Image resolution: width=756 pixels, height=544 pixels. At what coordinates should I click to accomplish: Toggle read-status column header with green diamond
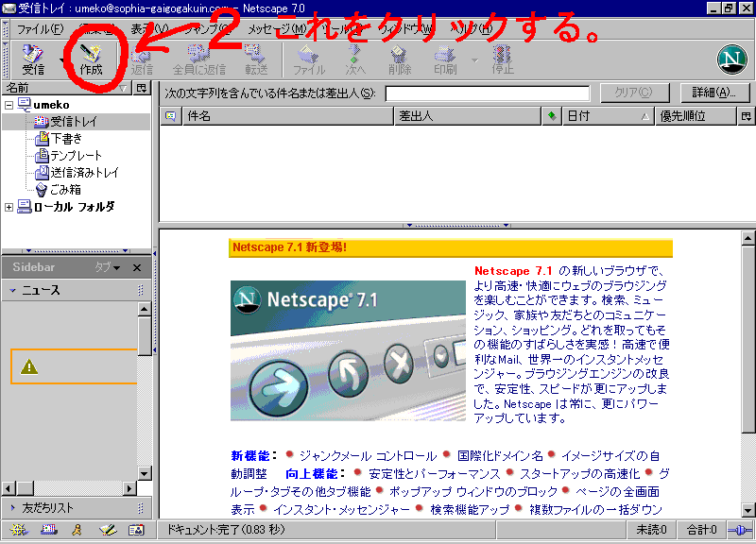click(552, 116)
